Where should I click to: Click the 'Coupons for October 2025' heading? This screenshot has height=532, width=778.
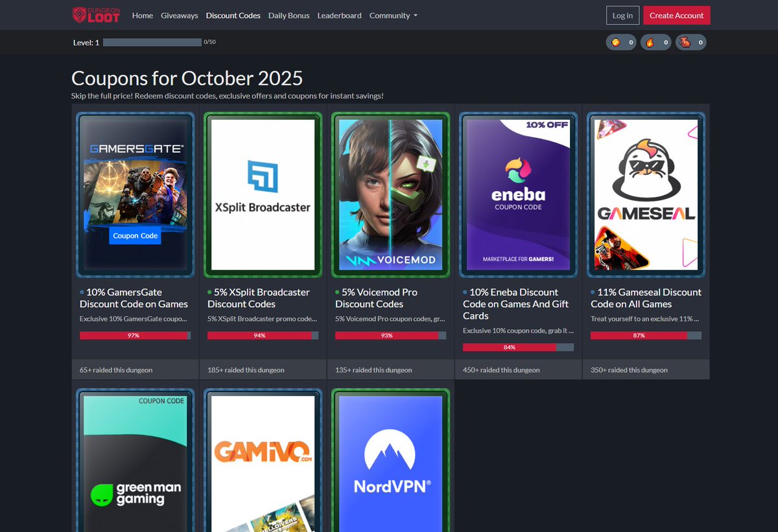click(187, 78)
